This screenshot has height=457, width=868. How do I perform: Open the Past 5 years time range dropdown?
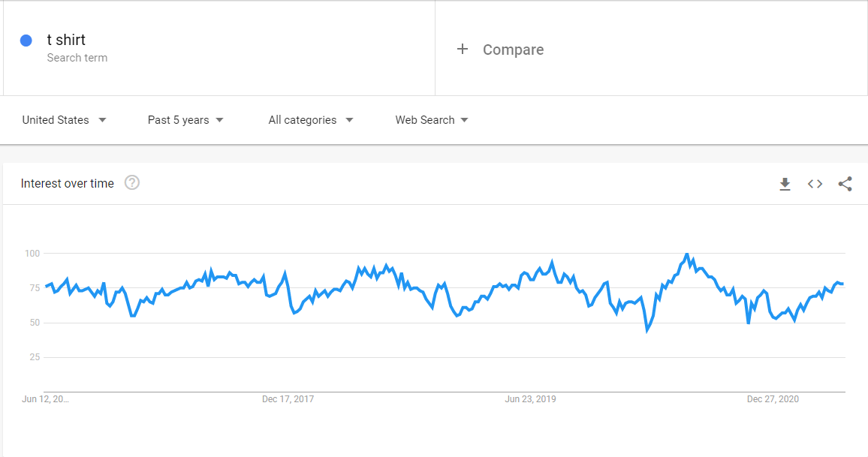coord(185,120)
